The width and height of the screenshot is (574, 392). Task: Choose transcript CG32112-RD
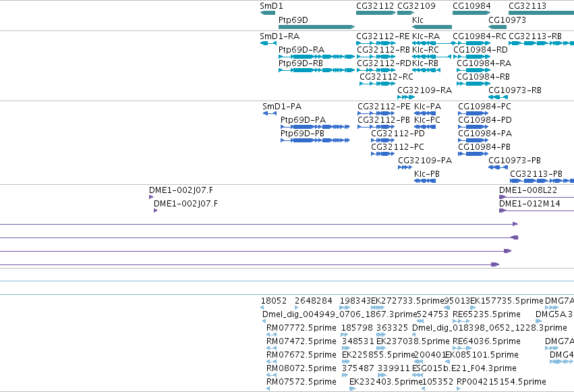click(x=376, y=70)
